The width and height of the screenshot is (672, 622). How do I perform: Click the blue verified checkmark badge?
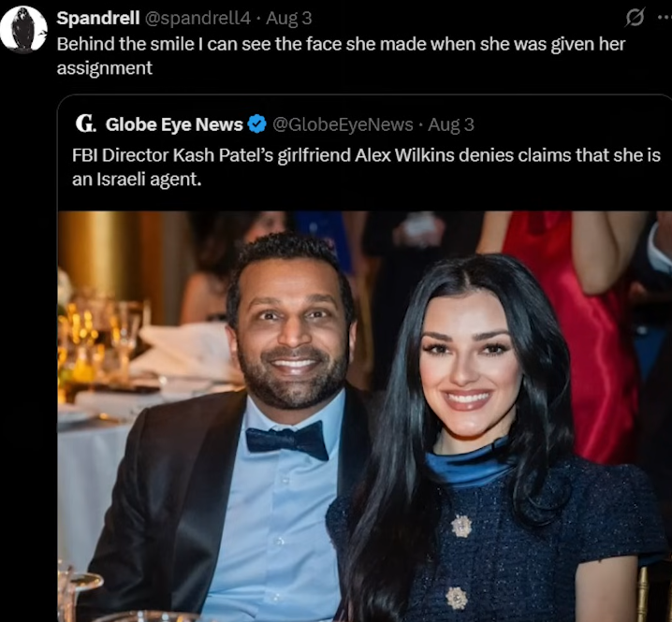256,124
